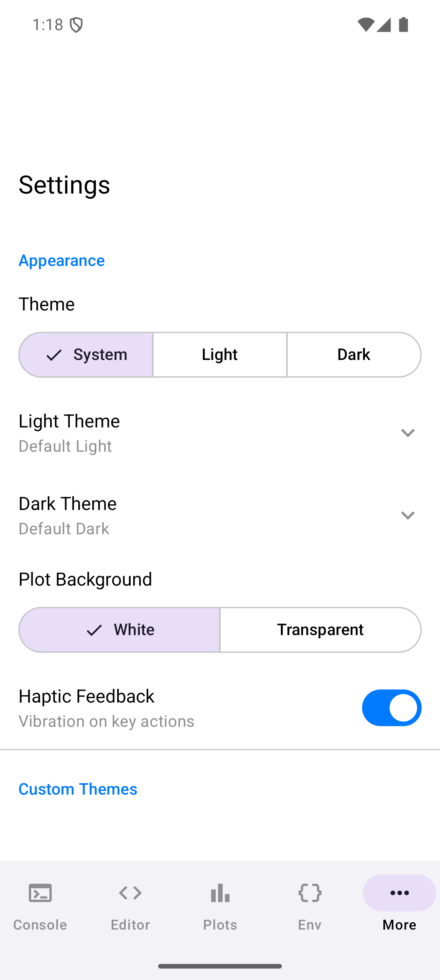Image resolution: width=440 pixels, height=980 pixels.
Task: Select the Light theme option
Action: [220, 355]
